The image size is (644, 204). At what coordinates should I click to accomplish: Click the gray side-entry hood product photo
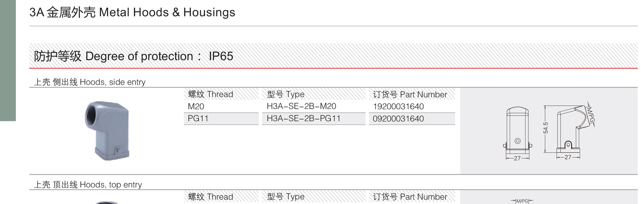pos(107,131)
